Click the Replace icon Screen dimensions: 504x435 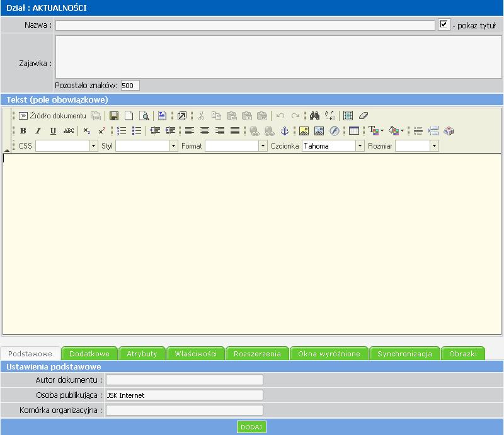point(329,116)
